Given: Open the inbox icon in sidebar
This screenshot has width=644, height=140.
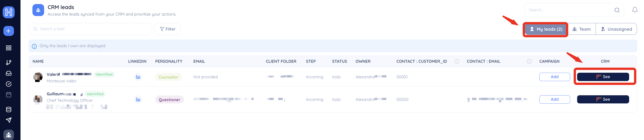Looking at the screenshot, I should tap(9, 73).
